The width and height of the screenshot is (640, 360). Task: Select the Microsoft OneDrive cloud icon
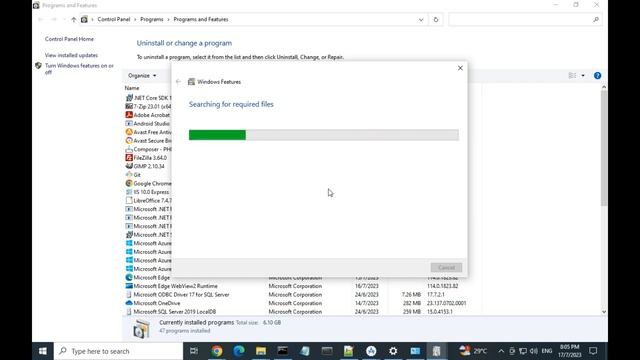click(x=129, y=303)
